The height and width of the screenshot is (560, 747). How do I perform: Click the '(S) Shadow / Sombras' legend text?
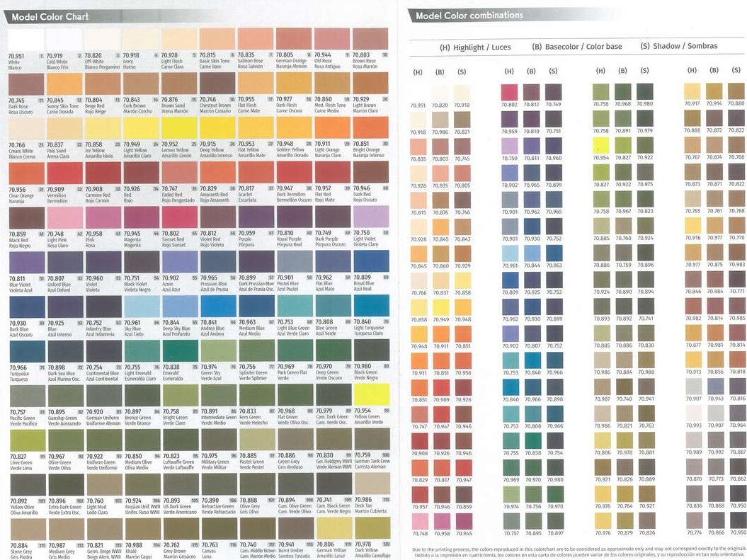coord(679,46)
